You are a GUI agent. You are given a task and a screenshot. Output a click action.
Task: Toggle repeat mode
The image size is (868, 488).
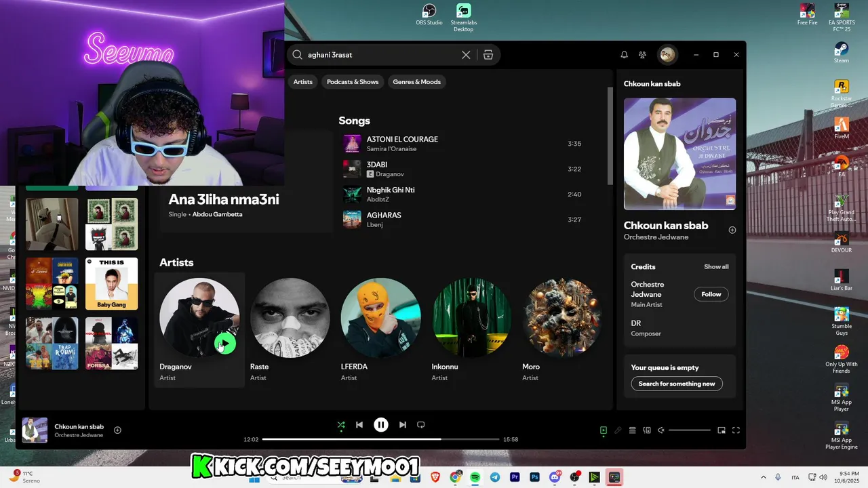tap(420, 425)
